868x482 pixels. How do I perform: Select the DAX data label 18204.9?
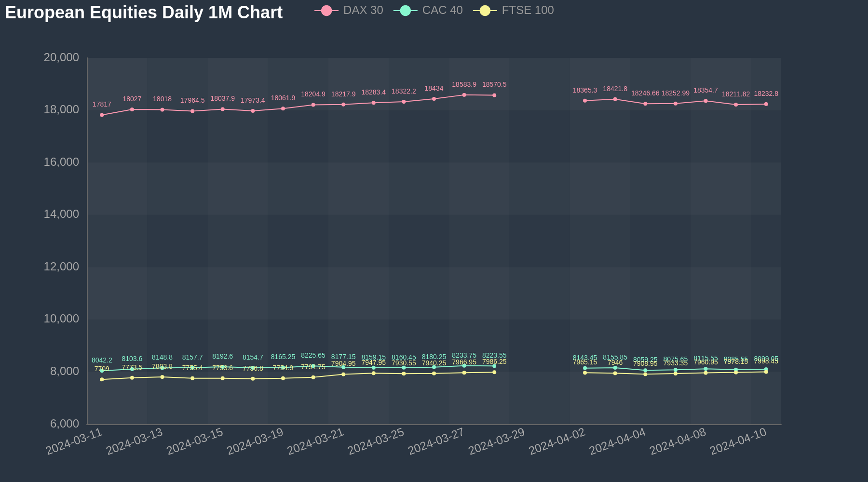[313, 94]
